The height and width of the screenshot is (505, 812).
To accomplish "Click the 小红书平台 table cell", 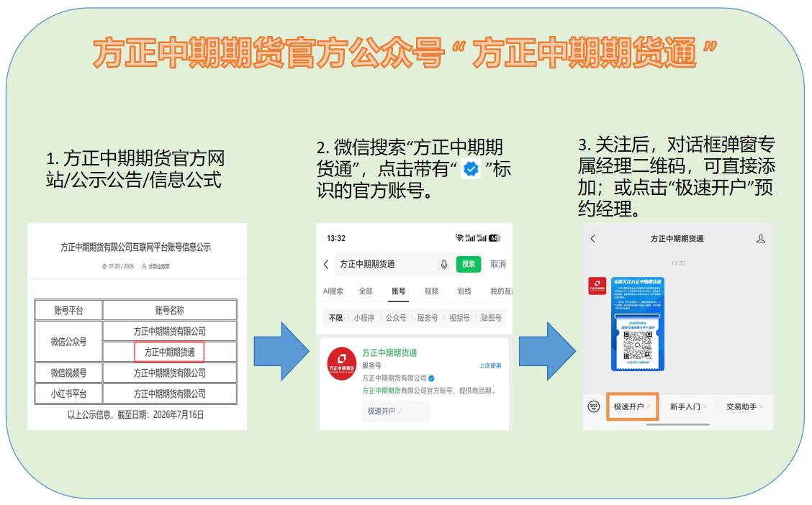I will [68, 393].
